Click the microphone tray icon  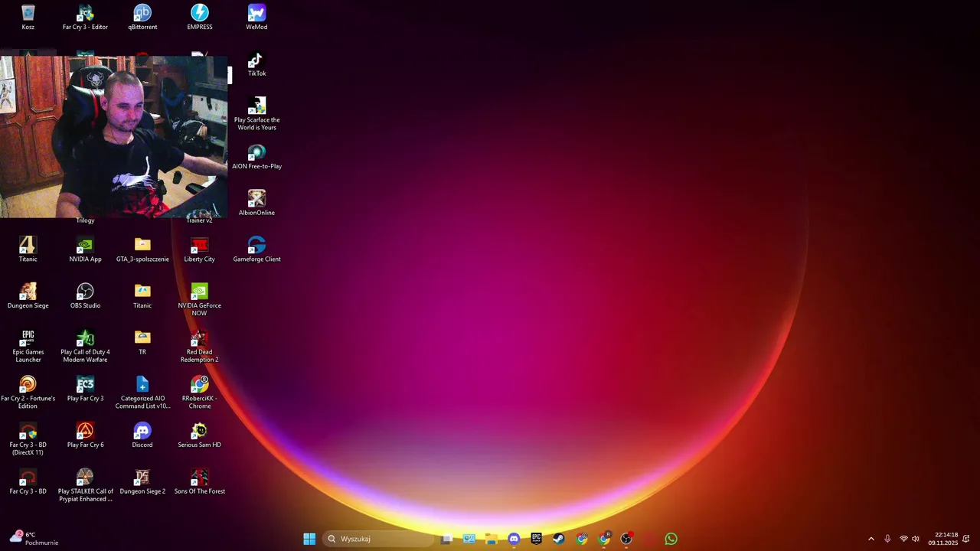887,539
